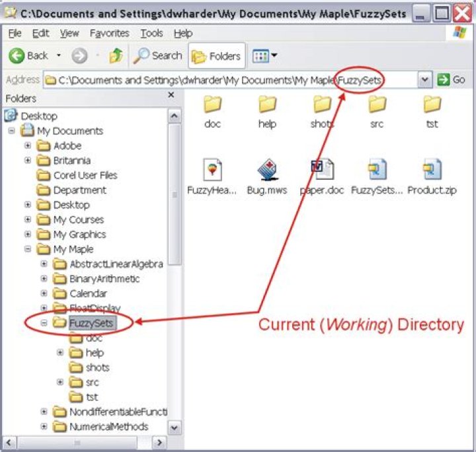The width and height of the screenshot is (476, 452).
Task: Open the Back history dropdown arrow
Action: click(x=59, y=56)
